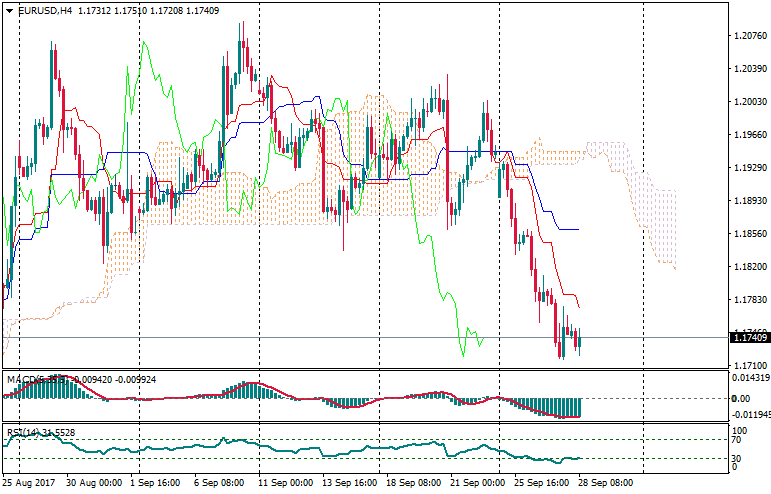Click the latest MACD histogram bars

pos(574,407)
